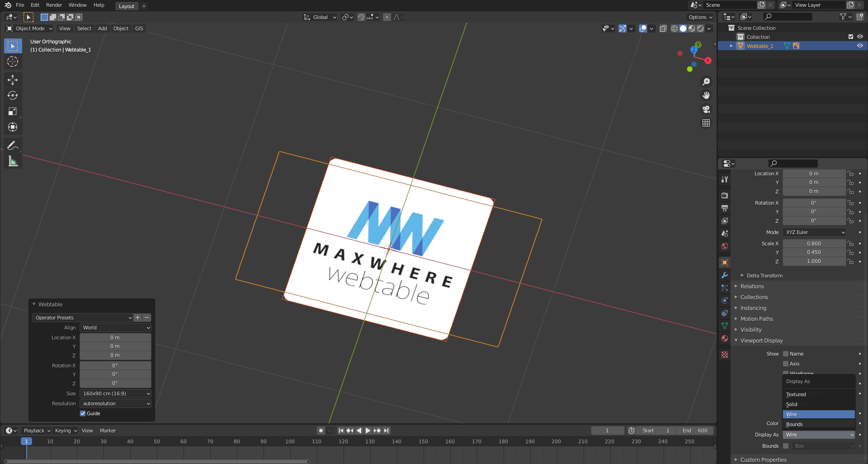This screenshot has height=464, width=868.
Task: Open the Output properties tab
Action: (725, 208)
